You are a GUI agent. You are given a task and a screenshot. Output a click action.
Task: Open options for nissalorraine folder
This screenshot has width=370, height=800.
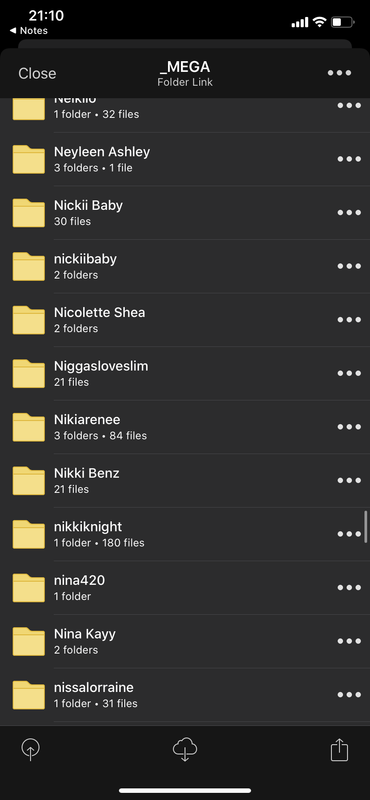[350, 695]
